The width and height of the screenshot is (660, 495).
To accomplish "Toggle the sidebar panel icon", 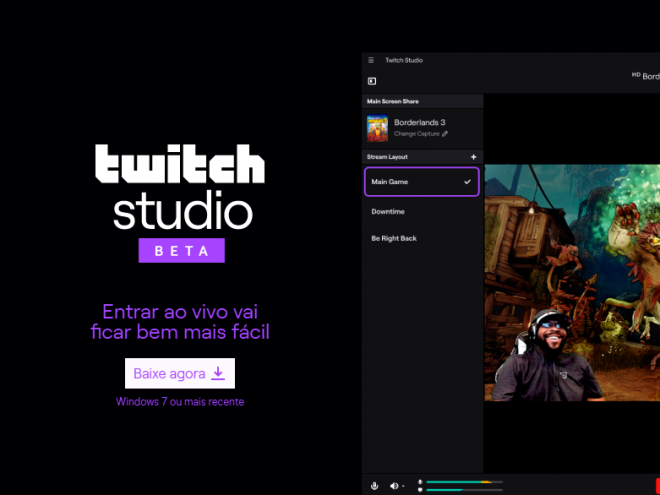I will [x=372, y=81].
